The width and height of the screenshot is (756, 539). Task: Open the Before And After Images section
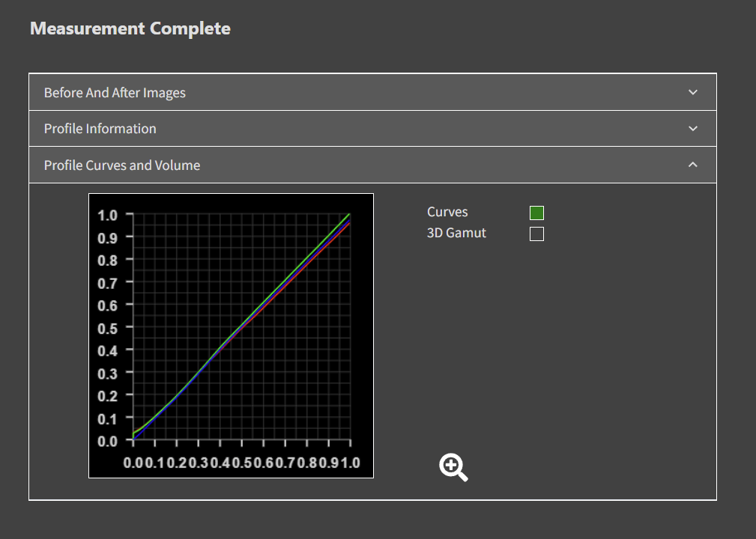click(115, 93)
